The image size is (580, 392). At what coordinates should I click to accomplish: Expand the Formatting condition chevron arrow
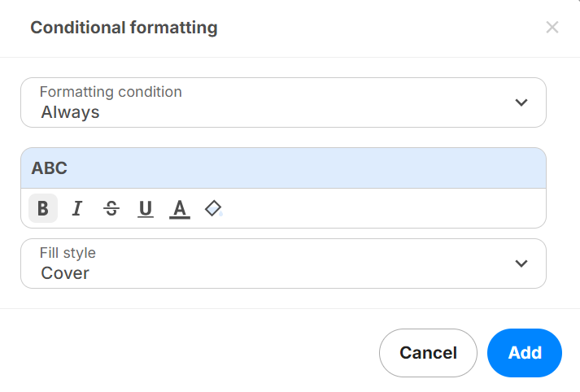pos(521,102)
